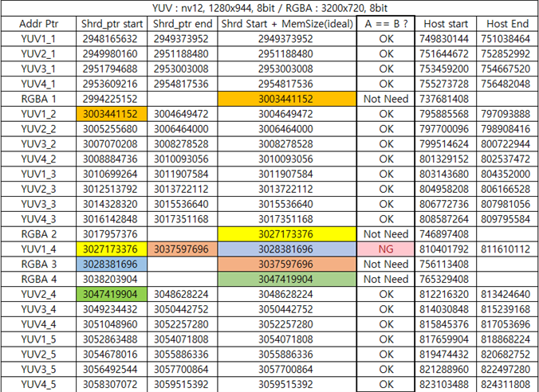The height and width of the screenshot is (392, 539).
Task: Click the 'YUV1_1' row label
Action: coord(38,39)
